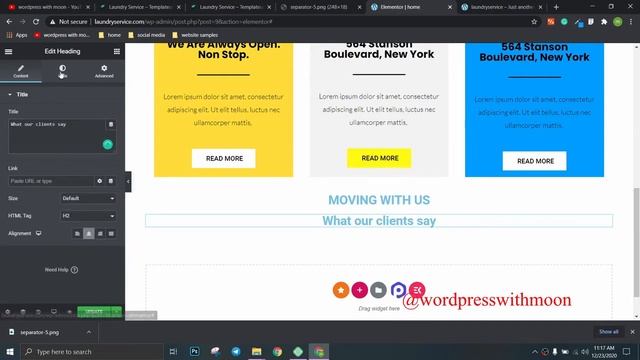Go back in browser history

9,22
